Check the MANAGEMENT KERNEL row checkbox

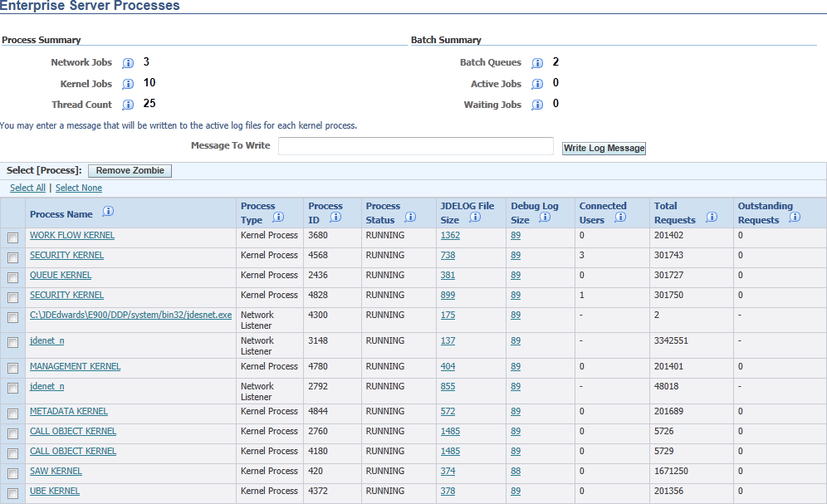pyautogui.click(x=12, y=369)
